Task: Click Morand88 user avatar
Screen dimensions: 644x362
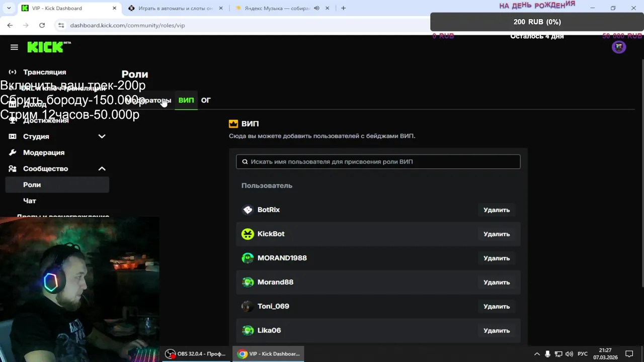Action: click(248, 282)
